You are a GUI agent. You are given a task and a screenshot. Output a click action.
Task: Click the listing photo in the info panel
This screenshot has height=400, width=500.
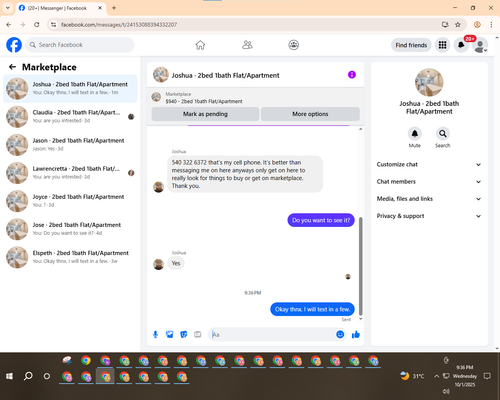click(429, 83)
